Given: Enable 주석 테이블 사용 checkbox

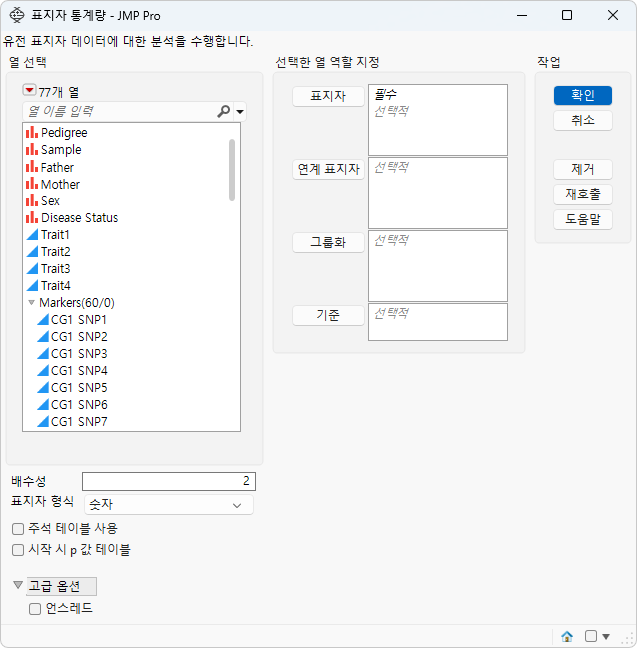Looking at the screenshot, I should [x=18, y=529].
